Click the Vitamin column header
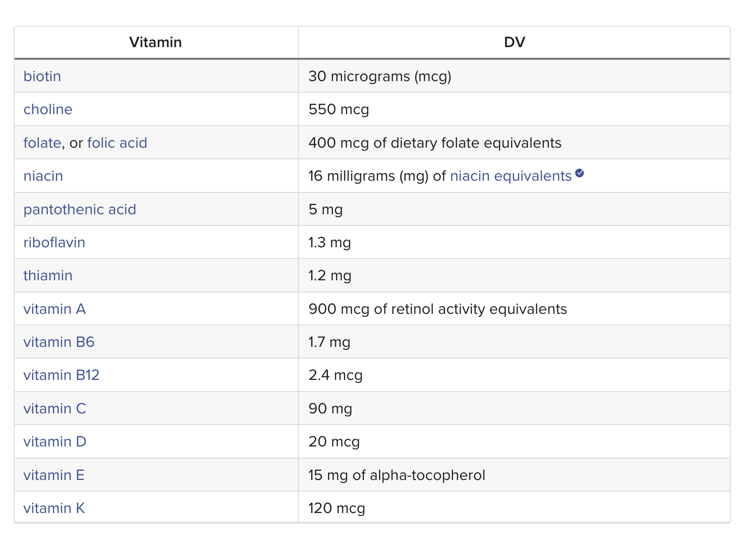Viewport: 756px width, 548px height. tap(155, 42)
